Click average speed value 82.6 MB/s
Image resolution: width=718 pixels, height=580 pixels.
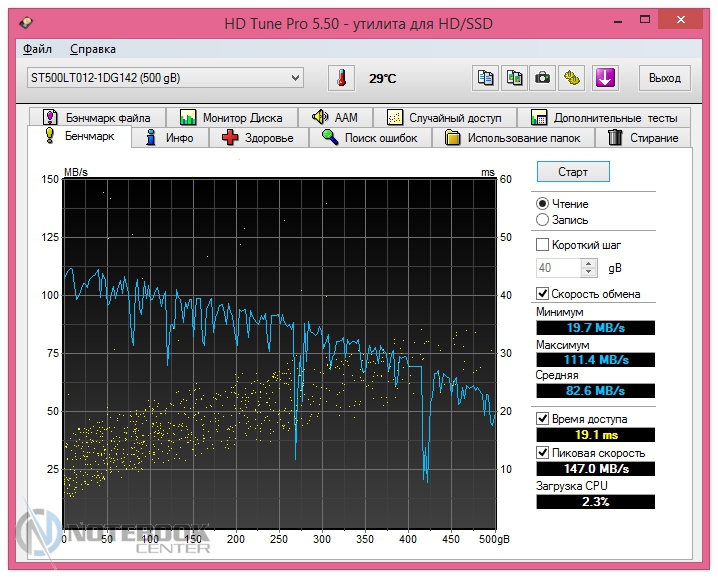click(595, 391)
